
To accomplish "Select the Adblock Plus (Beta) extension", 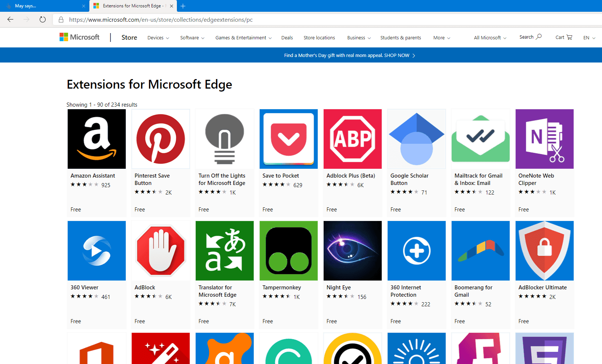I will pos(352,139).
